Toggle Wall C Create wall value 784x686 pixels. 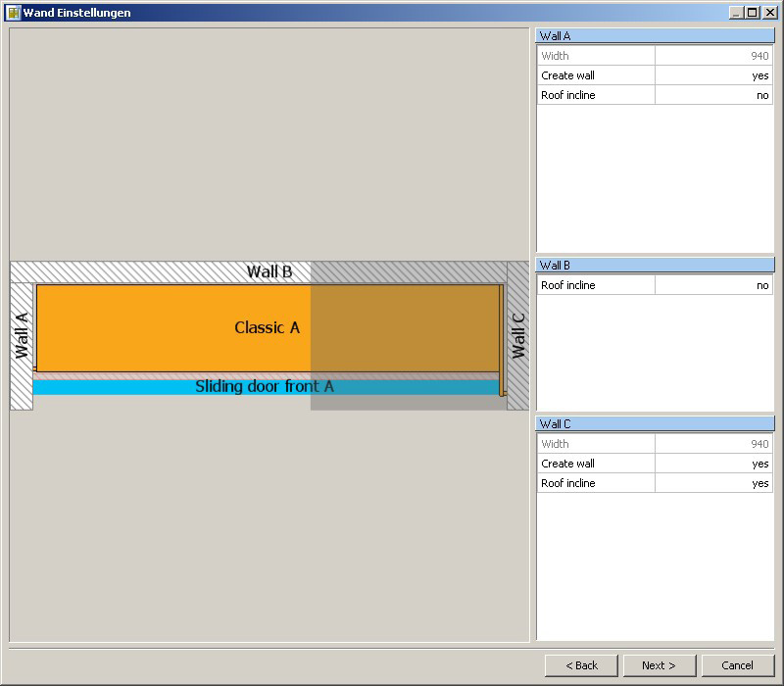[713, 464]
